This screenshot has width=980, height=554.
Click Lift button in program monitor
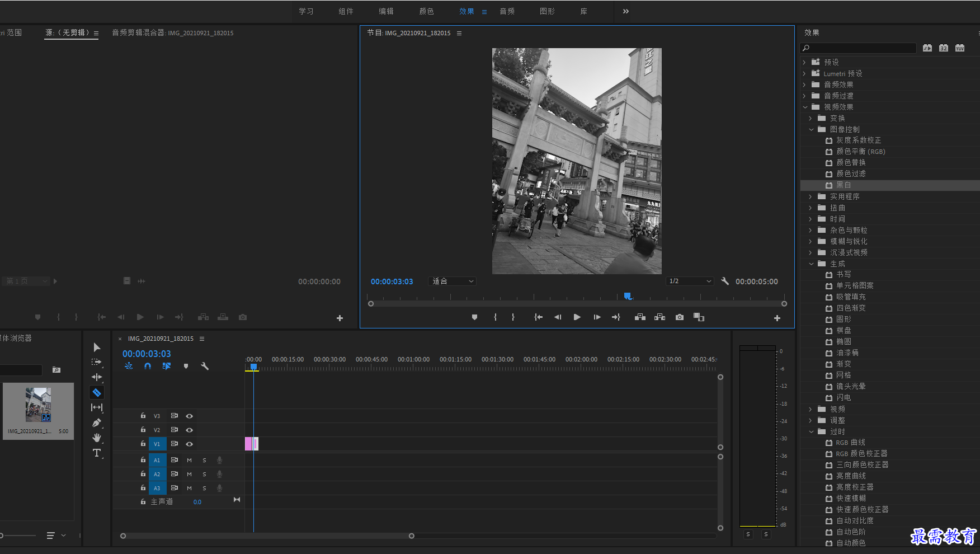(x=640, y=317)
